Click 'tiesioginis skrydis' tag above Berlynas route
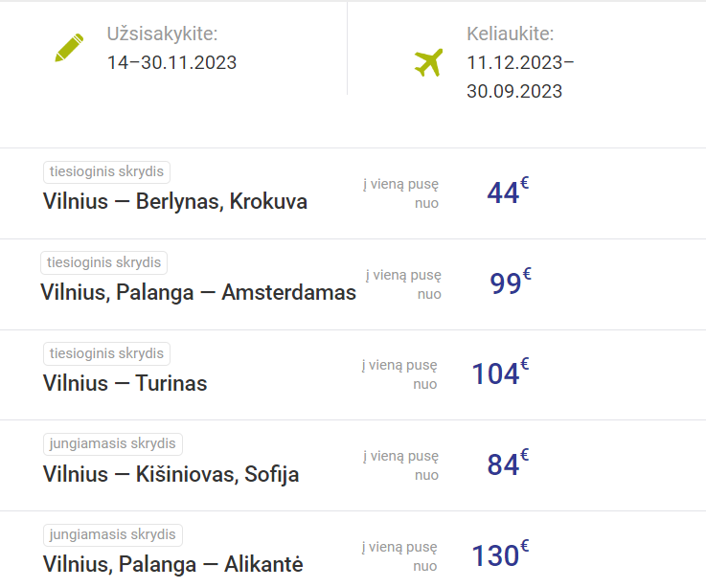 (x=106, y=172)
